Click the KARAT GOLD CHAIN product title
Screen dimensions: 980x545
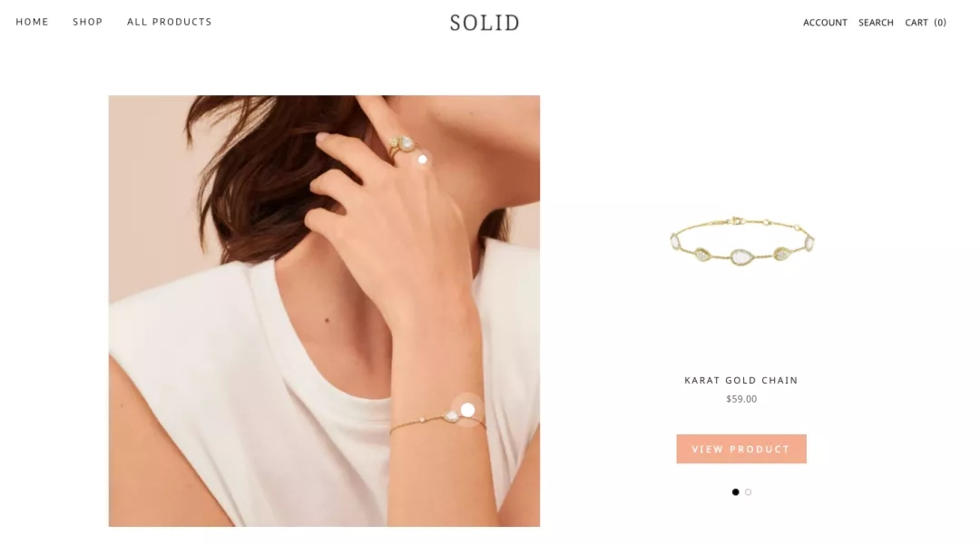tap(741, 380)
